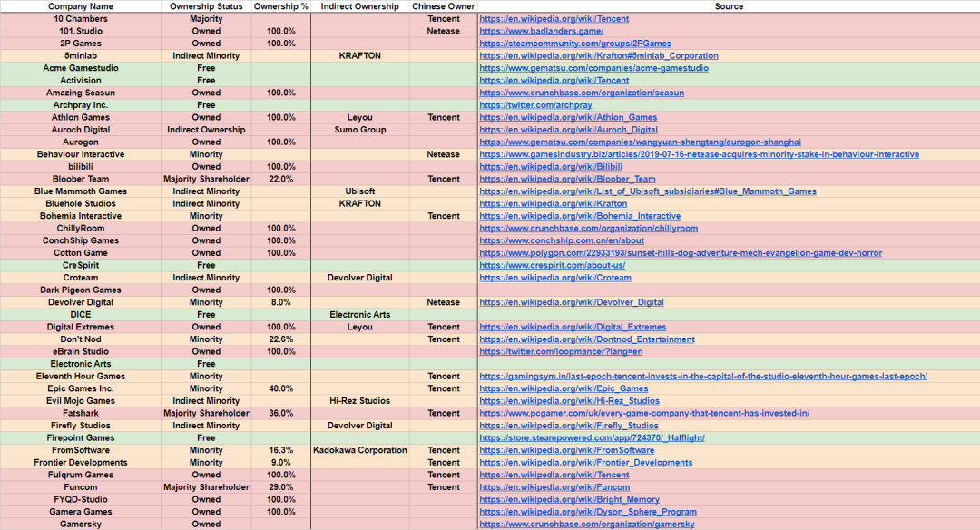Open the Gematsu Acme Gamestudio link
The height and width of the screenshot is (530, 980).
point(593,68)
